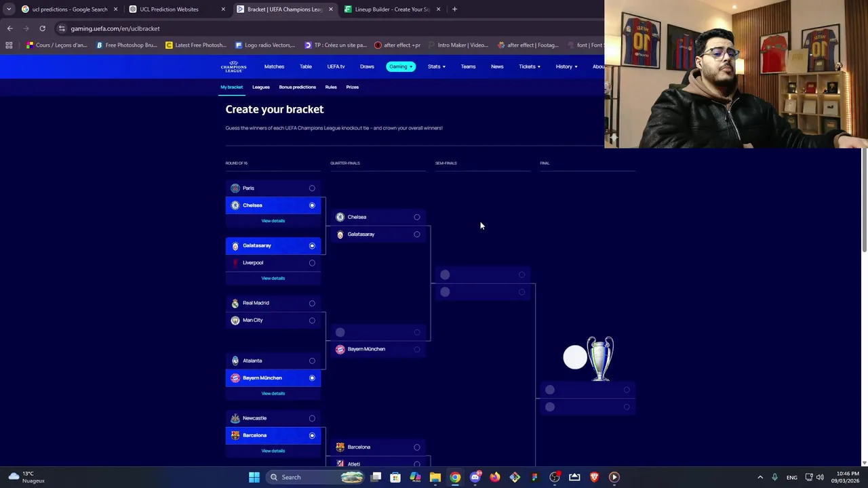
Task: Open the weather widget showing 13°C
Action: point(26,477)
